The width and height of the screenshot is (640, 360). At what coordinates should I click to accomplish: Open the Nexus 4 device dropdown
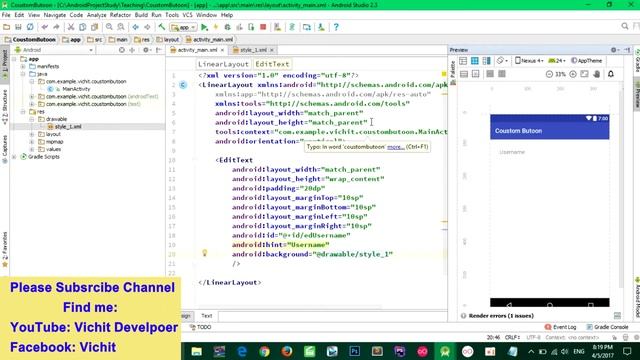pyautogui.click(x=529, y=61)
